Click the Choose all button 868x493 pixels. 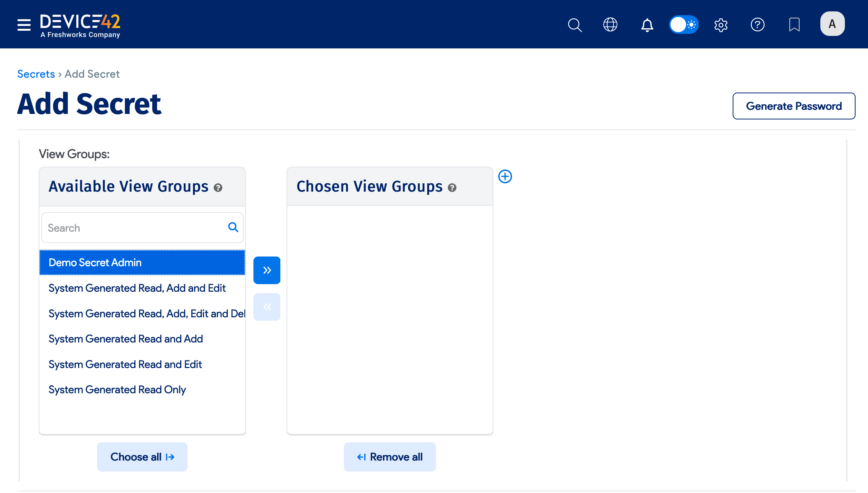click(142, 457)
